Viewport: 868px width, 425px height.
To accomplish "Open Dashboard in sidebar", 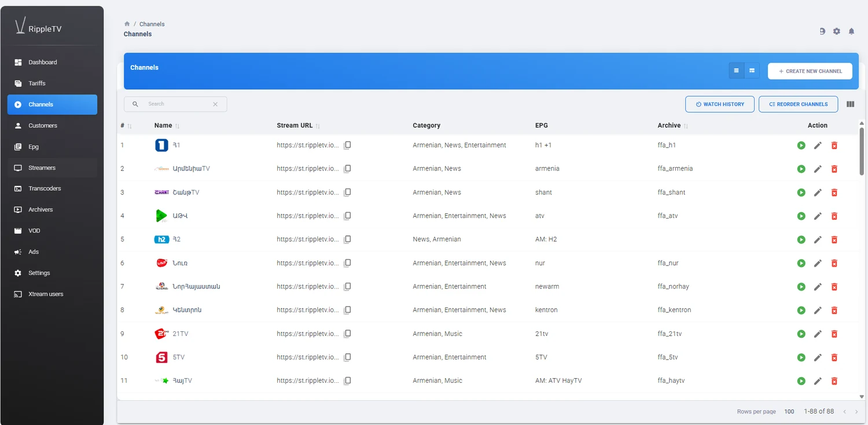I will point(52,62).
